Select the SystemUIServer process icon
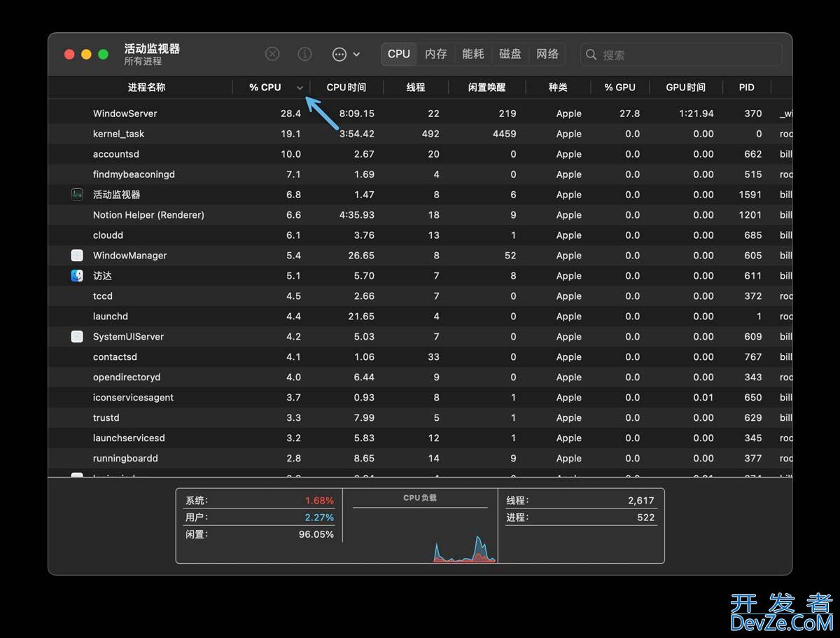This screenshot has width=840, height=638. (77, 337)
